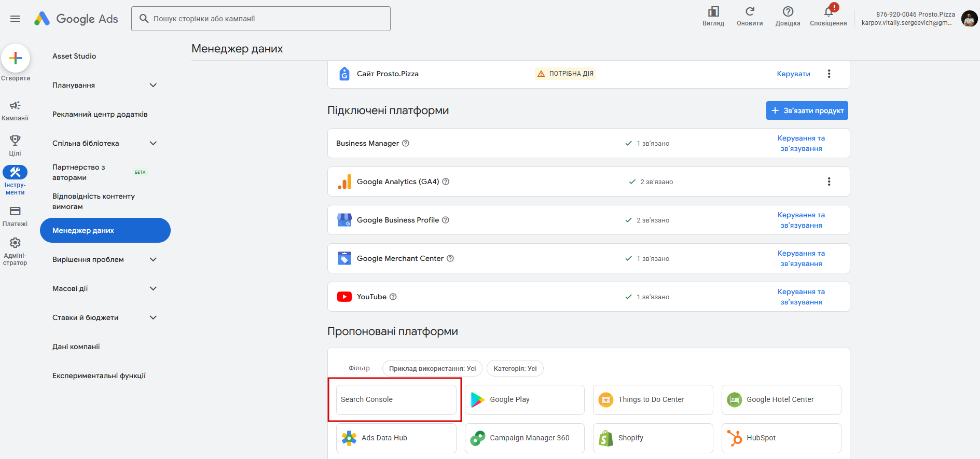Open the hamburger main menu
Viewport: 980px width, 459px height.
tap(15, 19)
